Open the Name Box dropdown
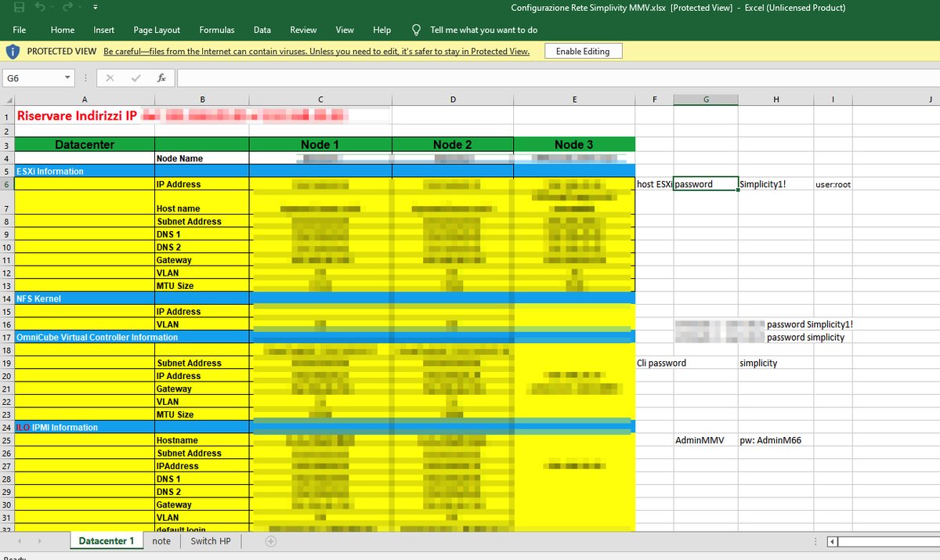Image resolution: width=940 pixels, height=560 pixels. coord(67,78)
